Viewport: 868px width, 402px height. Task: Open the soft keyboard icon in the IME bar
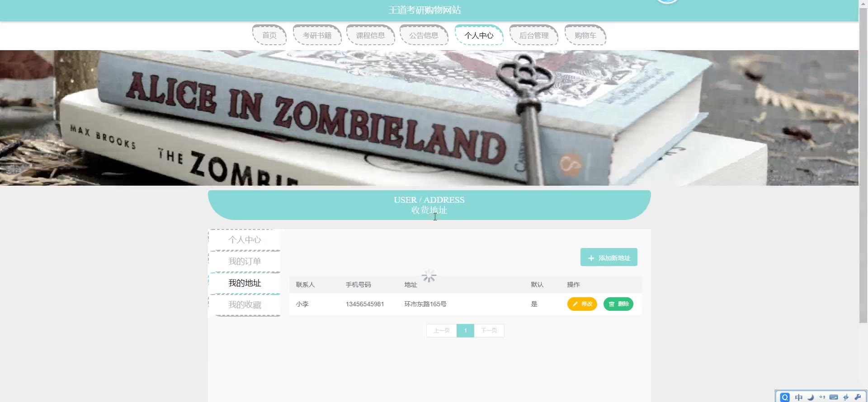pyautogui.click(x=834, y=397)
